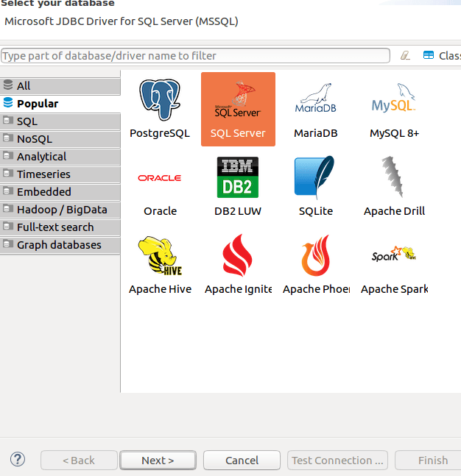This screenshot has width=461, height=476.
Task: Select the Apache Ignite flame icon
Action: click(237, 256)
